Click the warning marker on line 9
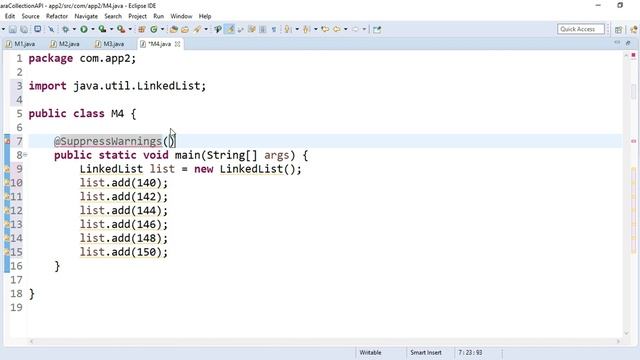Screen dimensions: 640x360 [x=7, y=169]
